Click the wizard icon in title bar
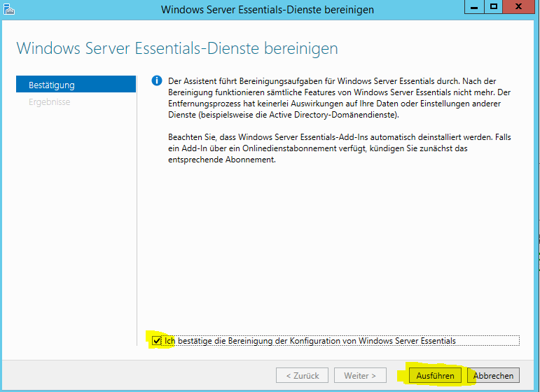 (x=8, y=9)
